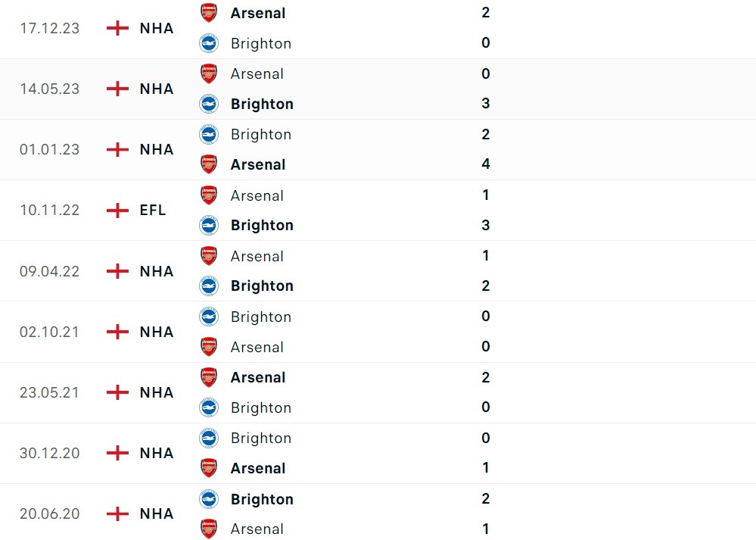Click Brighton crest in 02.10.21 match
This screenshot has height=540, width=756.
point(208,317)
